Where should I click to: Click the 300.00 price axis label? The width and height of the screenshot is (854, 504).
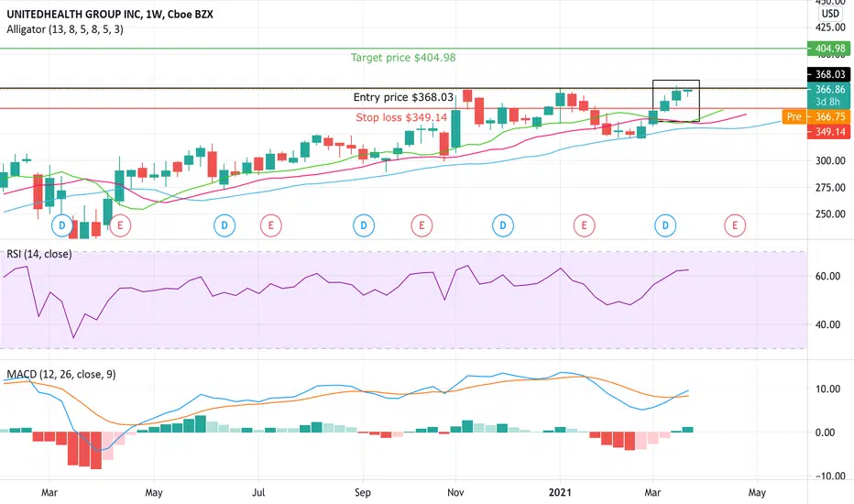click(830, 160)
